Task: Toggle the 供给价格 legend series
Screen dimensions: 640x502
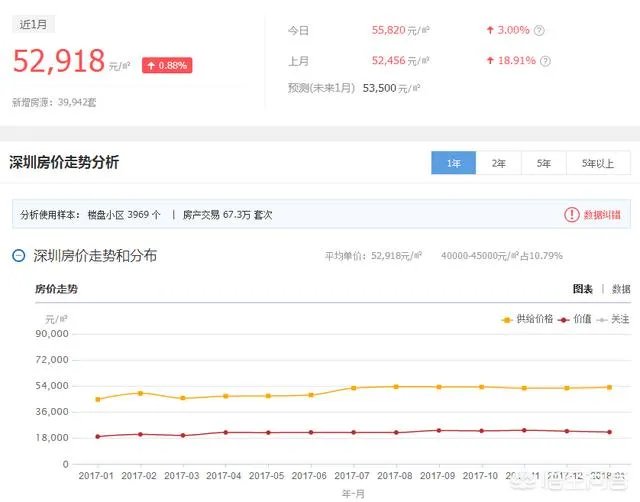Action: coord(527,319)
